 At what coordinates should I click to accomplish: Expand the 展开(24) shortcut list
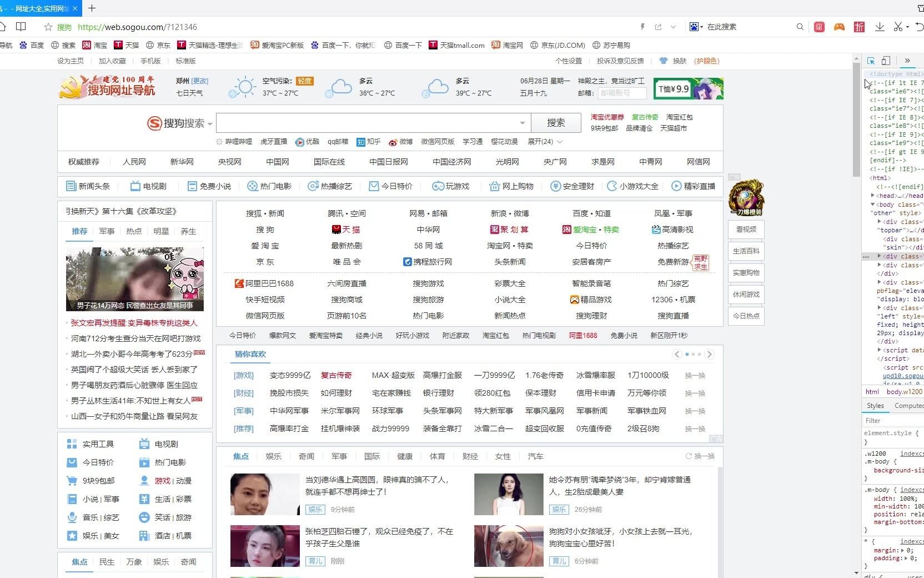(x=545, y=142)
